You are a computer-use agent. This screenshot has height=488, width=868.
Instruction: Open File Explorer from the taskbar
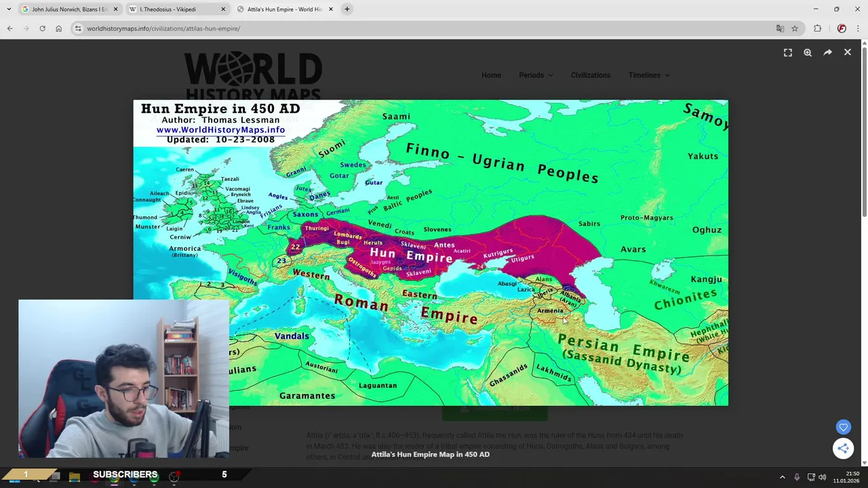point(74,477)
